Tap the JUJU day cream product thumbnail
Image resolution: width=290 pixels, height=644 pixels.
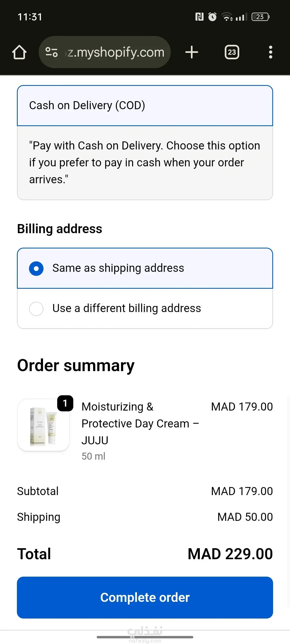click(x=43, y=425)
